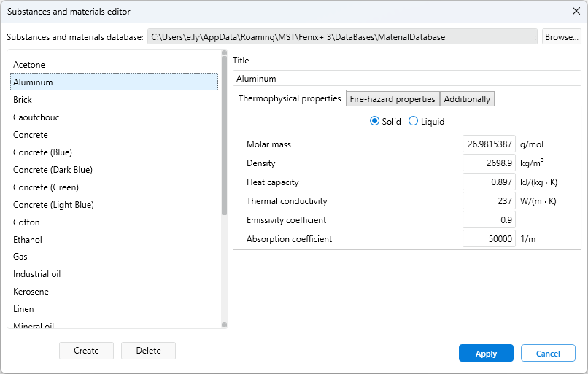Select Aluminum in the materials list
The image size is (588, 374).
(x=114, y=82)
